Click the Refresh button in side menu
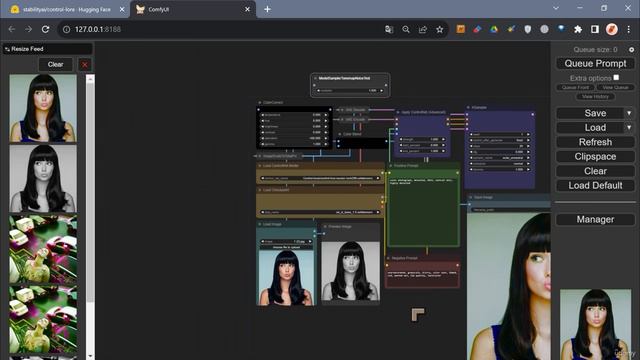640x360 pixels. [595, 142]
